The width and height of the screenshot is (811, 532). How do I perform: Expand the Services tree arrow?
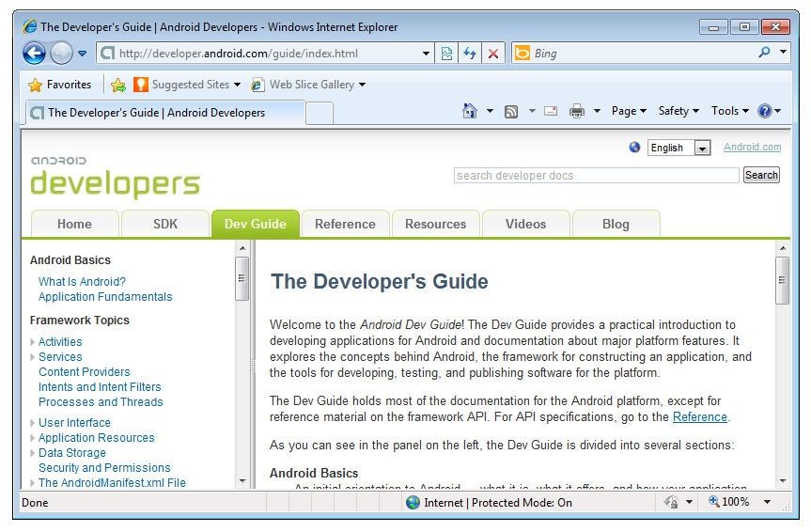tap(33, 357)
